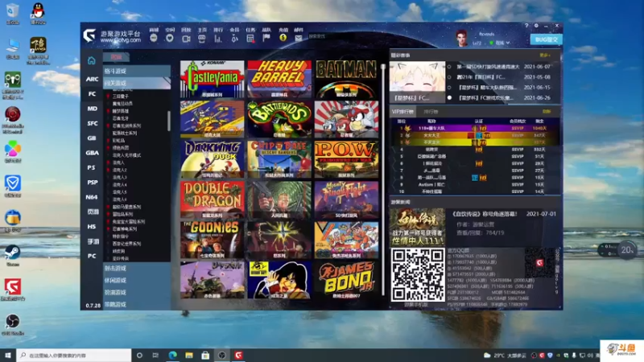Expand the strategy games category at bottom
644x362 pixels.
(136, 305)
